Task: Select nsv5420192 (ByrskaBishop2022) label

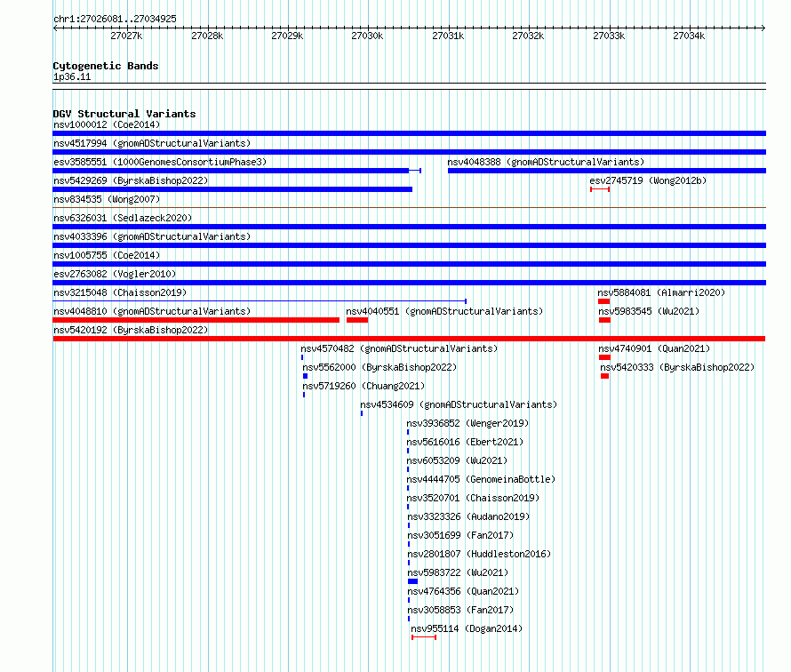Action: pyautogui.click(x=131, y=330)
